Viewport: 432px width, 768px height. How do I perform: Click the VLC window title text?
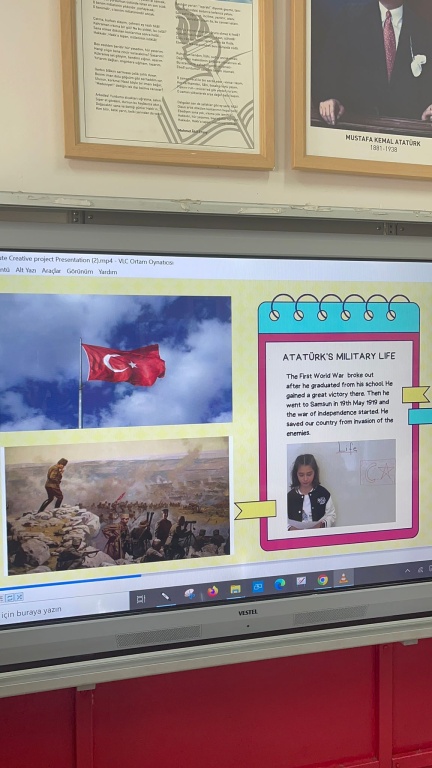pyautogui.click(x=87, y=261)
